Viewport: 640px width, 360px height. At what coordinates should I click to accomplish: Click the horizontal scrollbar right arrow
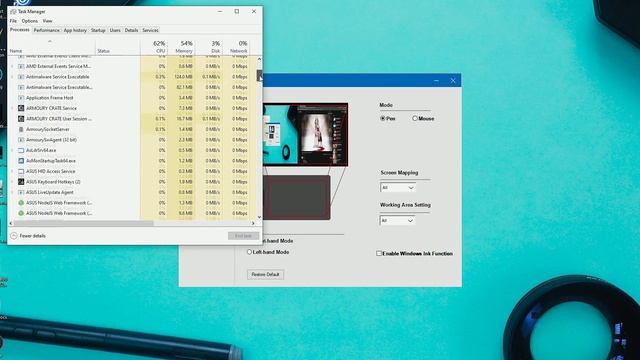click(253, 223)
